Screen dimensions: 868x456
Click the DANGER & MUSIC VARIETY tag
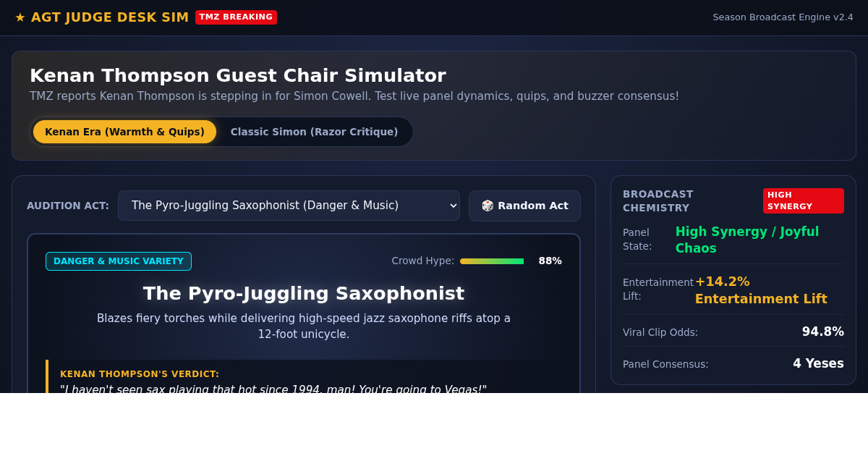click(119, 261)
